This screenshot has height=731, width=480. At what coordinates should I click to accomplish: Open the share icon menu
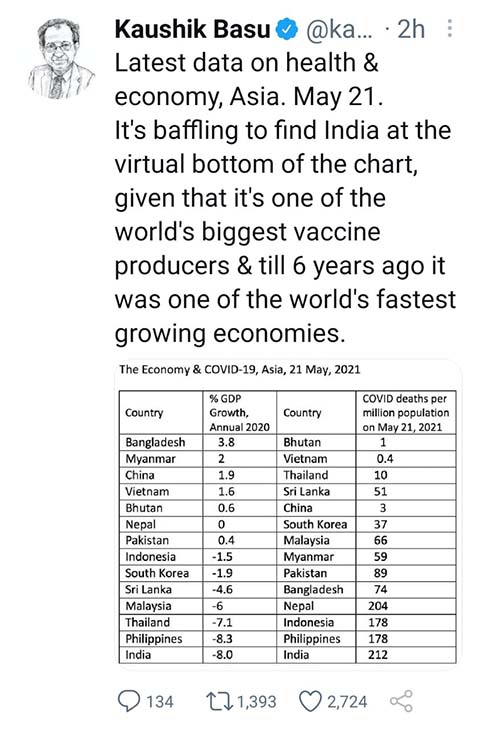[x=401, y=701]
